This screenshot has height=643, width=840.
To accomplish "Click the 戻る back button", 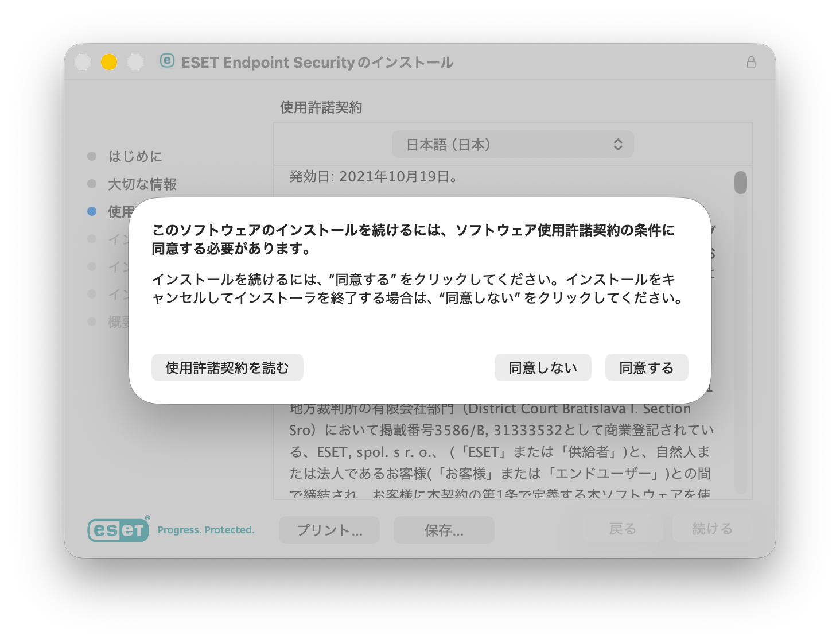I will (x=623, y=529).
